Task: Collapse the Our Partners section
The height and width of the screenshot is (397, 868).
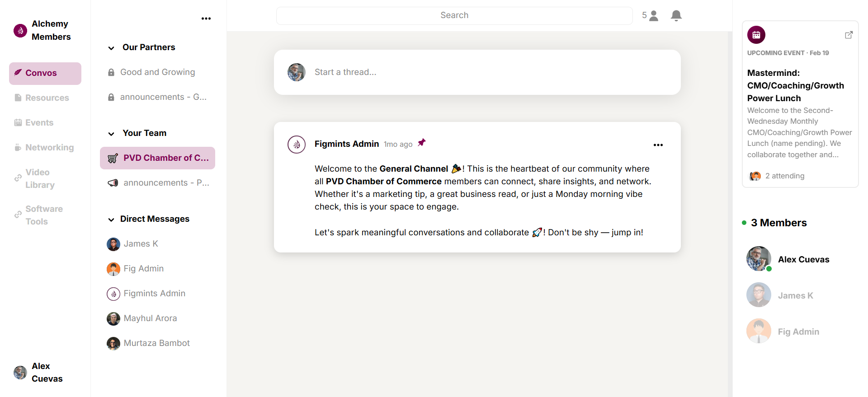Action: tap(111, 48)
